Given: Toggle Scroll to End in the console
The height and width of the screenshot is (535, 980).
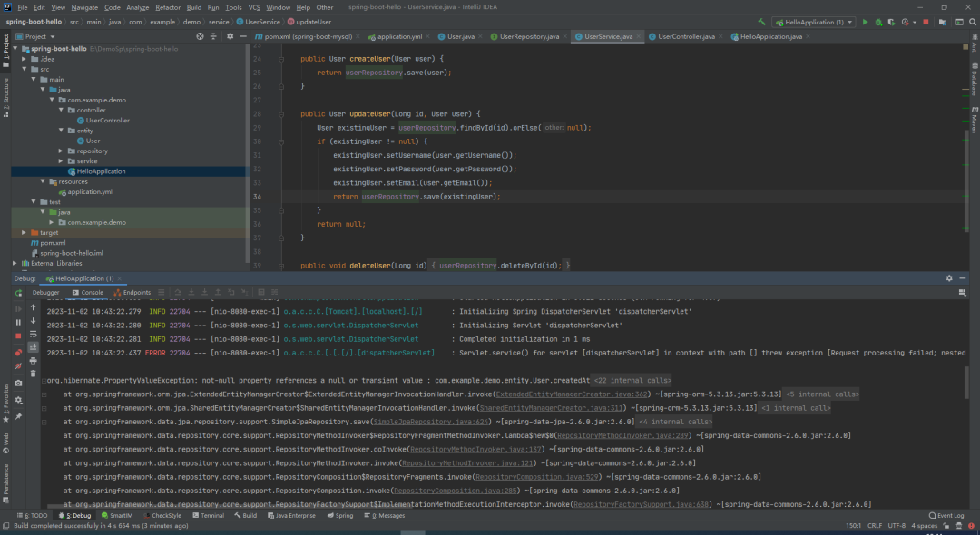Looking at the screenshot, I should (x=34, y=347).
